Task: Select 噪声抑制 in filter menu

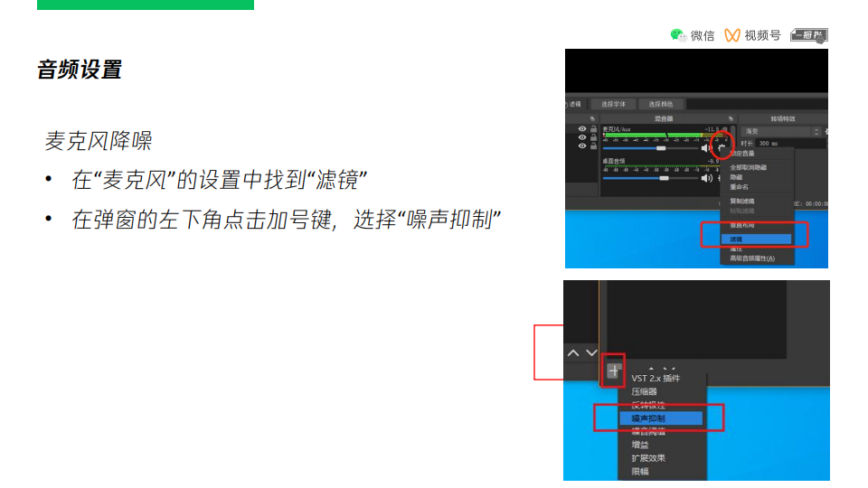Action: pos(661,418)
